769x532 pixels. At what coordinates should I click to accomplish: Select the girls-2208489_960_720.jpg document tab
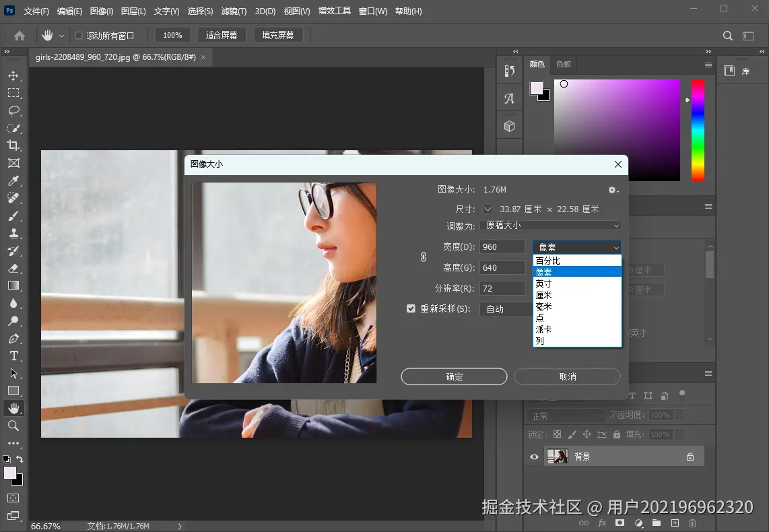tap(116, 57)
